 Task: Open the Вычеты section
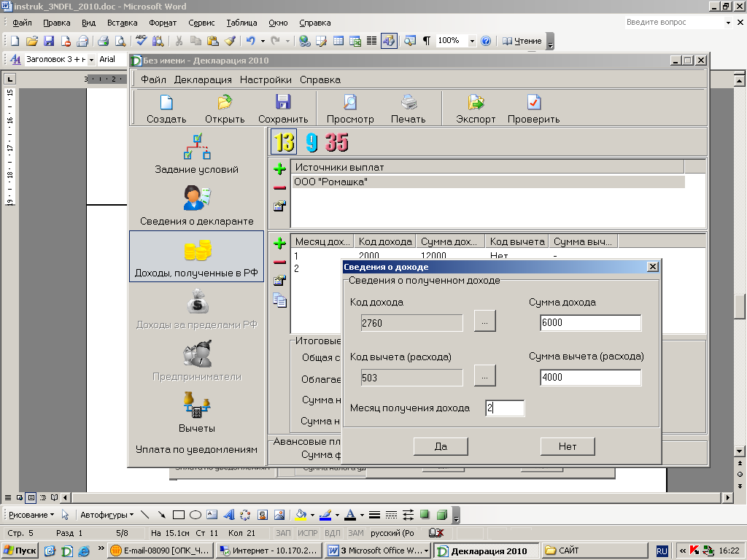click(197, 413)
